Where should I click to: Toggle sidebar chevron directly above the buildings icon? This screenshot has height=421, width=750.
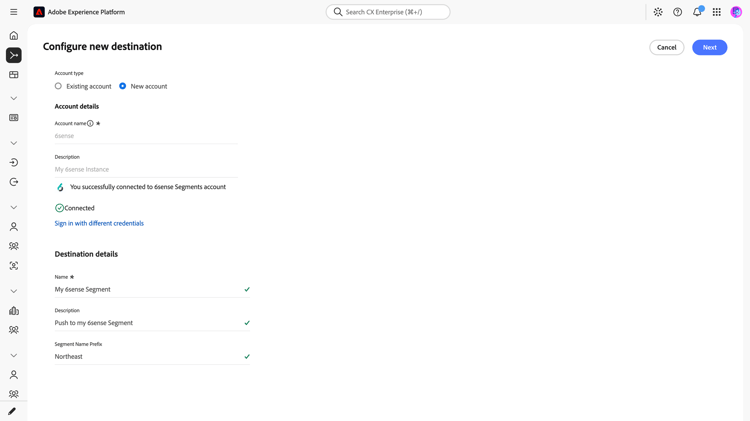pos(13,291)
